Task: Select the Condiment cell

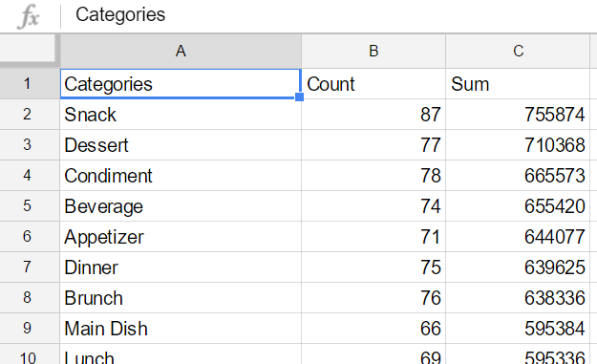Action: click(x=181, y=176)
